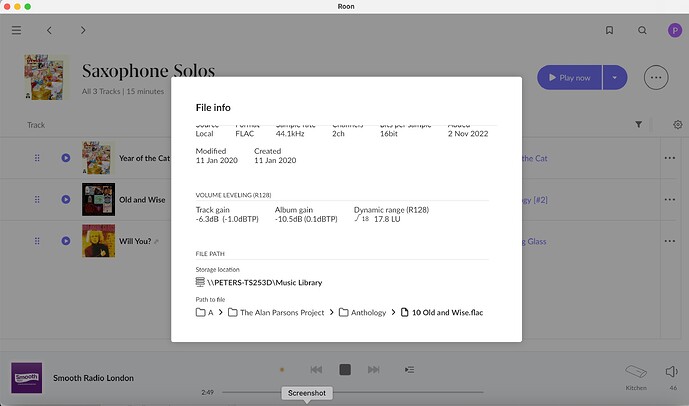This screenshot has height=406, width=689.
Task: Skip to next track in player
Action: pos(374,370)
